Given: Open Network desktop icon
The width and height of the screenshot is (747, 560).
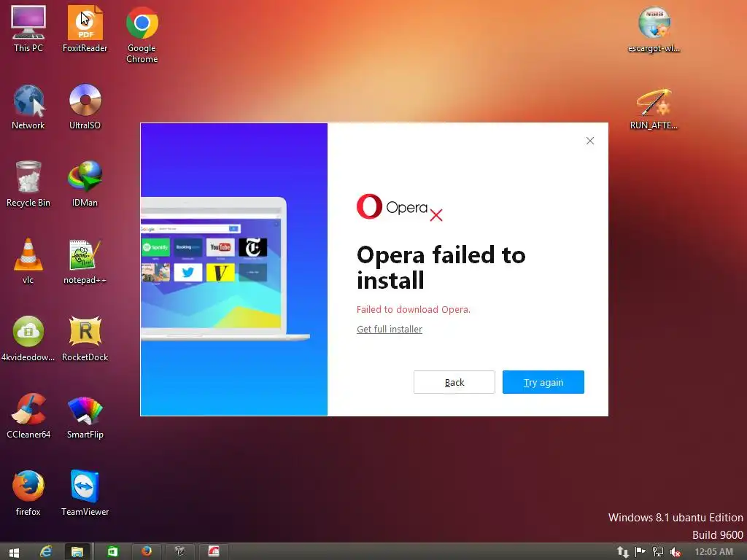Looking at the screenshot, I should pos(28,106).
